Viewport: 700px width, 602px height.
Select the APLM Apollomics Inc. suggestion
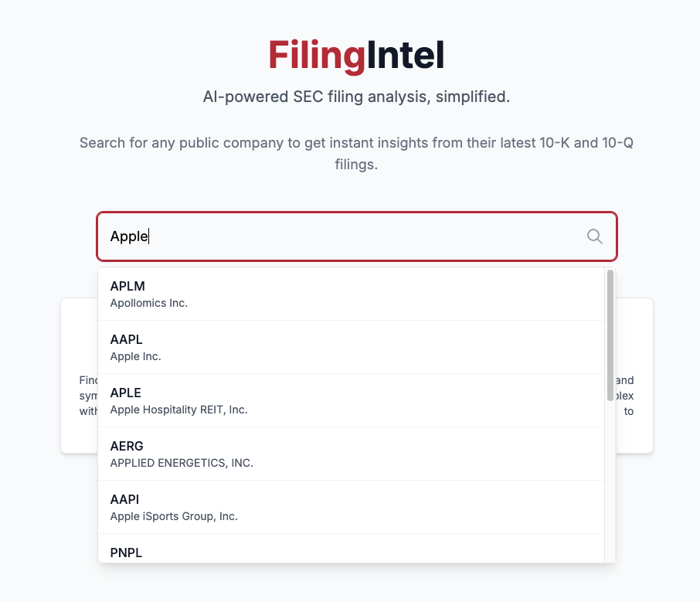point(309,294)
